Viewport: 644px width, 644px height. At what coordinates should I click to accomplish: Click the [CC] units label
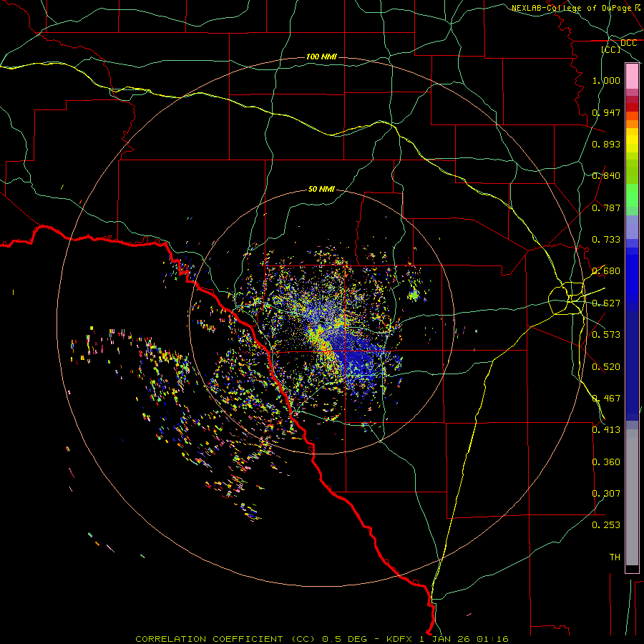tap(611, 49)
